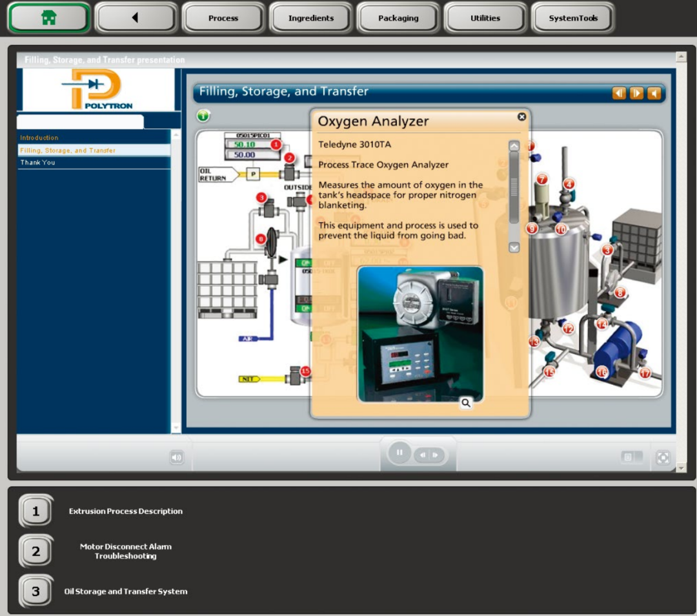Click the 50.00 setpoint value

pyautogui.click(x=245, y=155)
